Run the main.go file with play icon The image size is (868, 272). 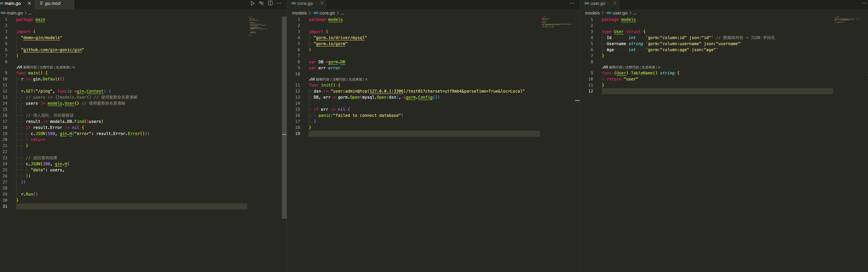(252, 3)
